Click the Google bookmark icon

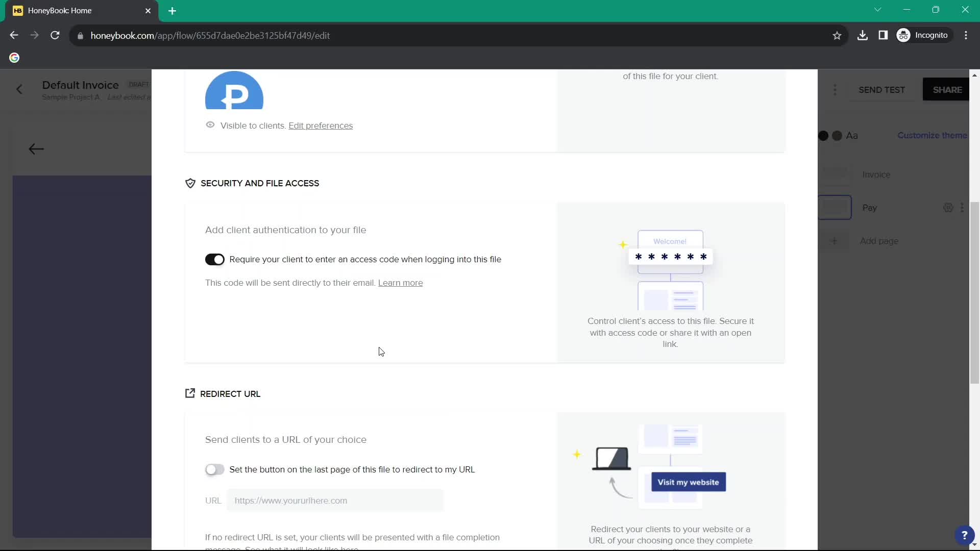[x=14, y=58]
